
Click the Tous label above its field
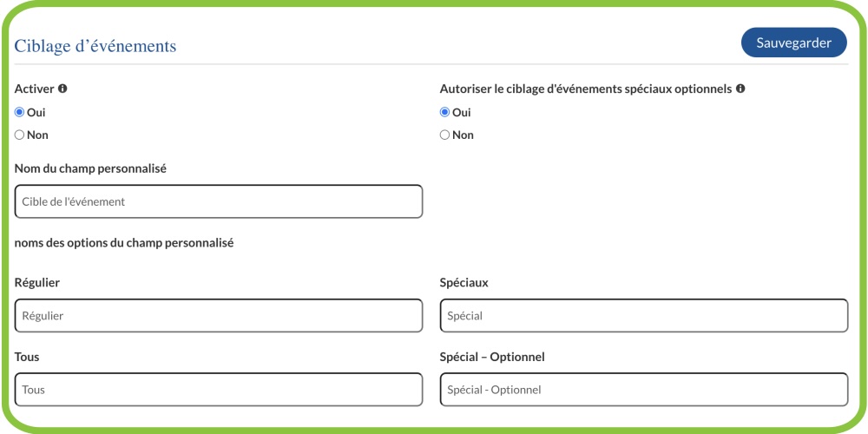pyautogui.click(x=27, y=357)
